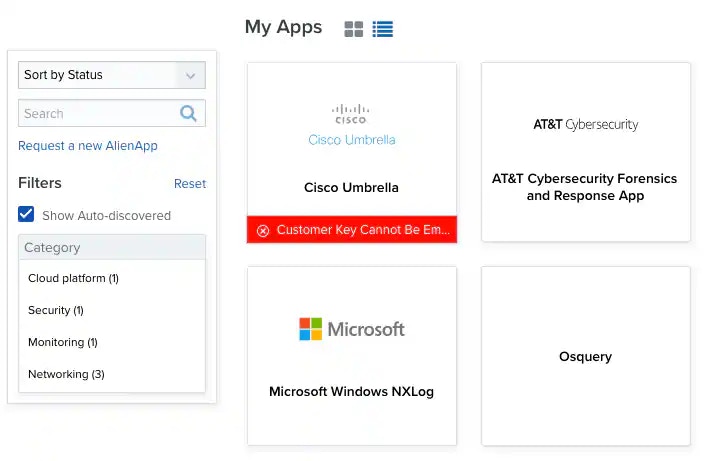The width and height of the screenshot is (705, 461).
Task: Click the Customer Key Cannot Be Empty banner
Action: point(352,229)
